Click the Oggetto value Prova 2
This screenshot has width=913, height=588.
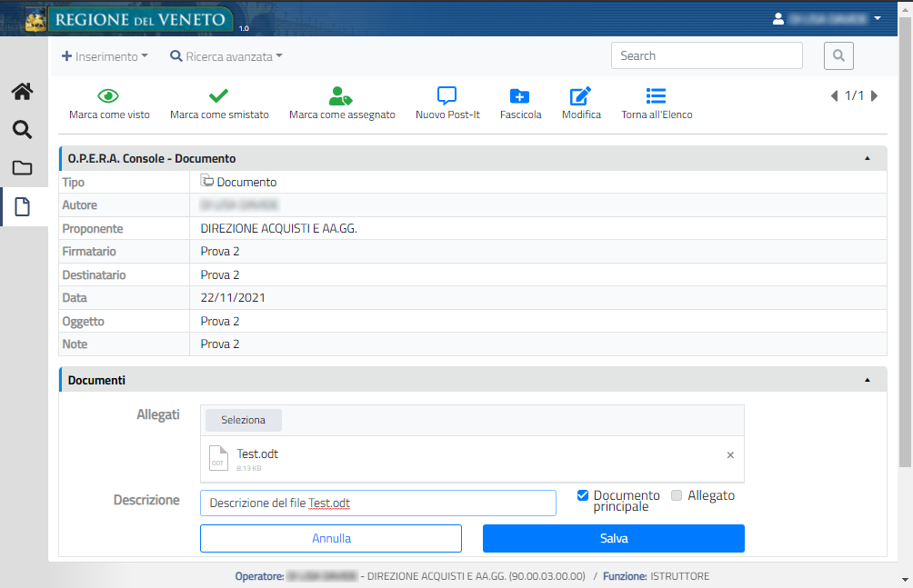point(220,322)
